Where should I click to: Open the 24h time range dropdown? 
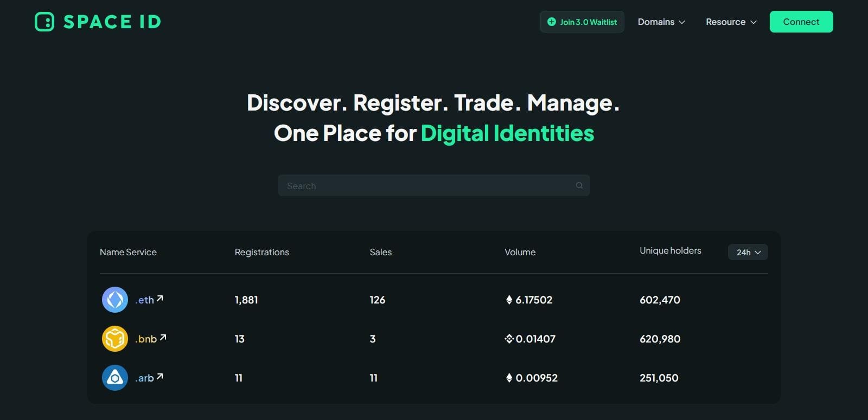click(x=748, y=252)
